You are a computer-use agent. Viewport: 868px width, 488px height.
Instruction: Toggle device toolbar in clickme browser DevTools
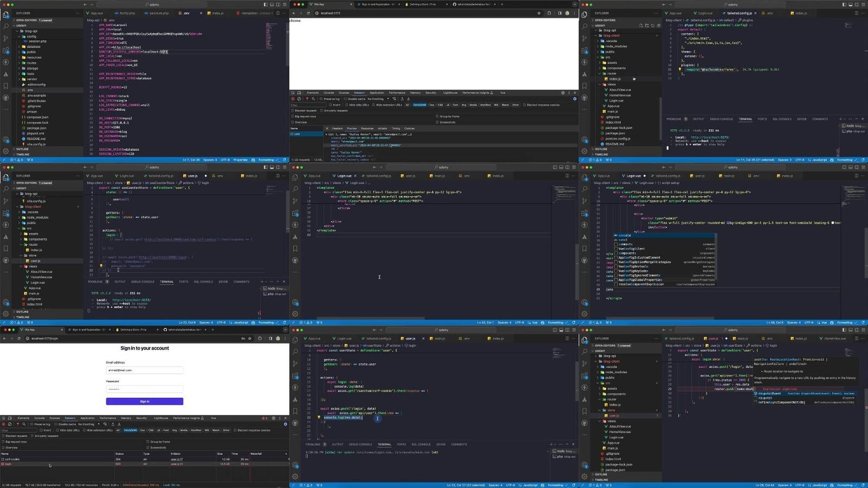(299, 93)
